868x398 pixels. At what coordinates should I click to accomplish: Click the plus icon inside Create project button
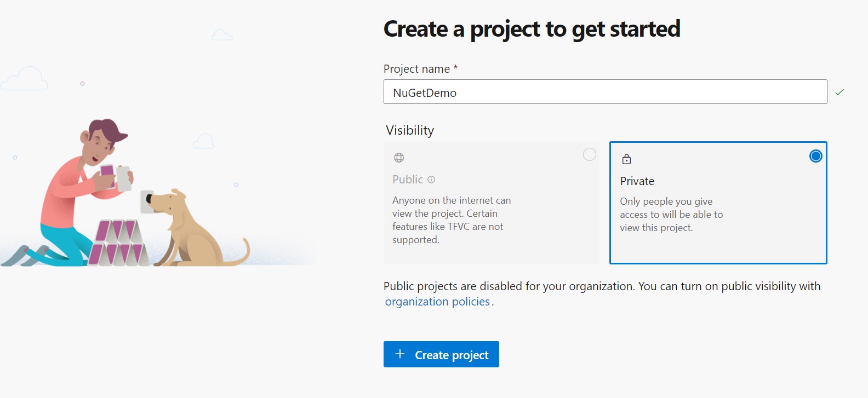(401, 354)
